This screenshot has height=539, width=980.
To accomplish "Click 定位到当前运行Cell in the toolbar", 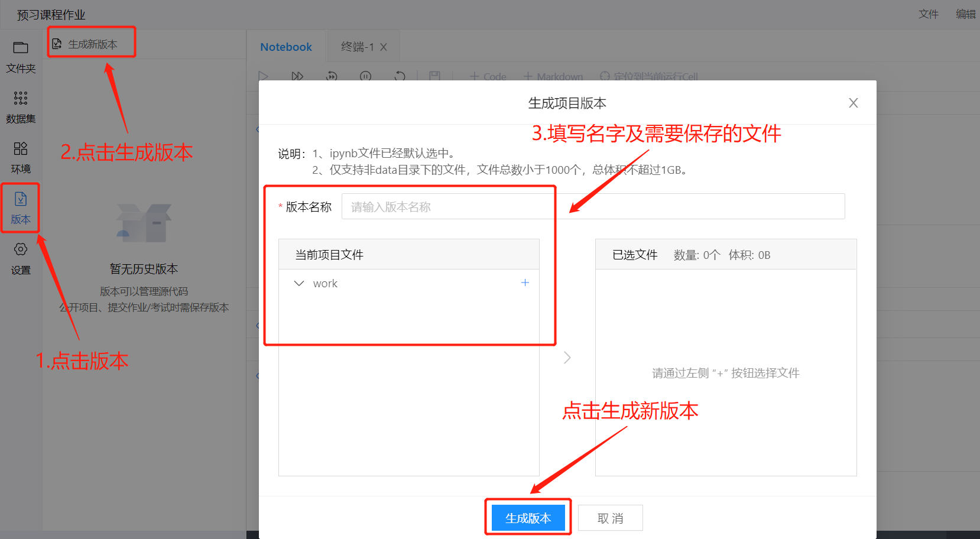I will click(x=648, y=76).
